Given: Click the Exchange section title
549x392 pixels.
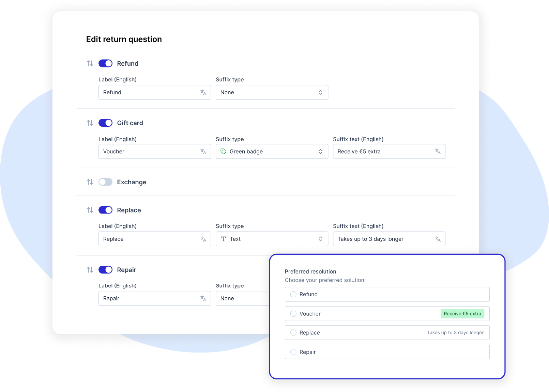Looking at the screenshot, I should pyautogui.click(x=132, y=182).
